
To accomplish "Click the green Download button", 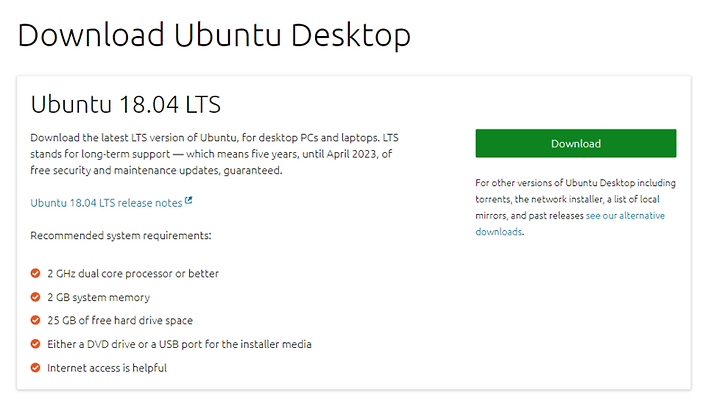I will pos(575,143).
